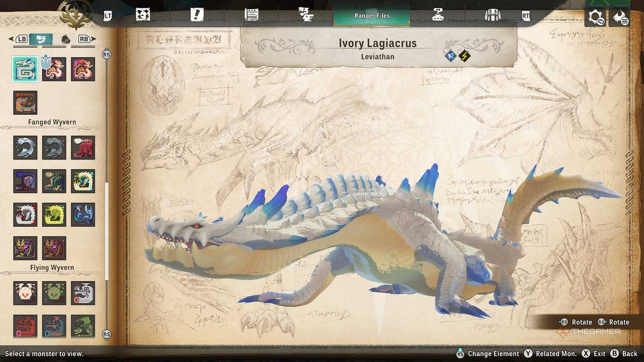
Task: Select the highlighted Ivory Lagiacrus icon
Action: [x=25, y=69]
